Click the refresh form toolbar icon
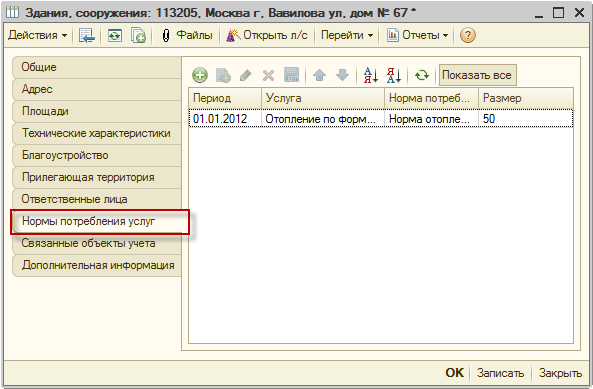Screen dimensions: 593x389 (x=115, y=35)
